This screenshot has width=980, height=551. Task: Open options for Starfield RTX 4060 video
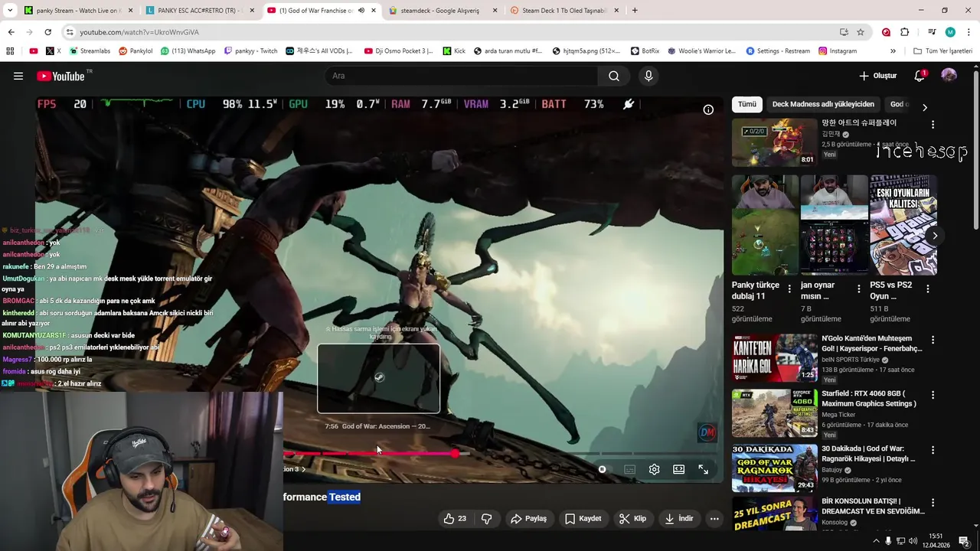[933, 395]
